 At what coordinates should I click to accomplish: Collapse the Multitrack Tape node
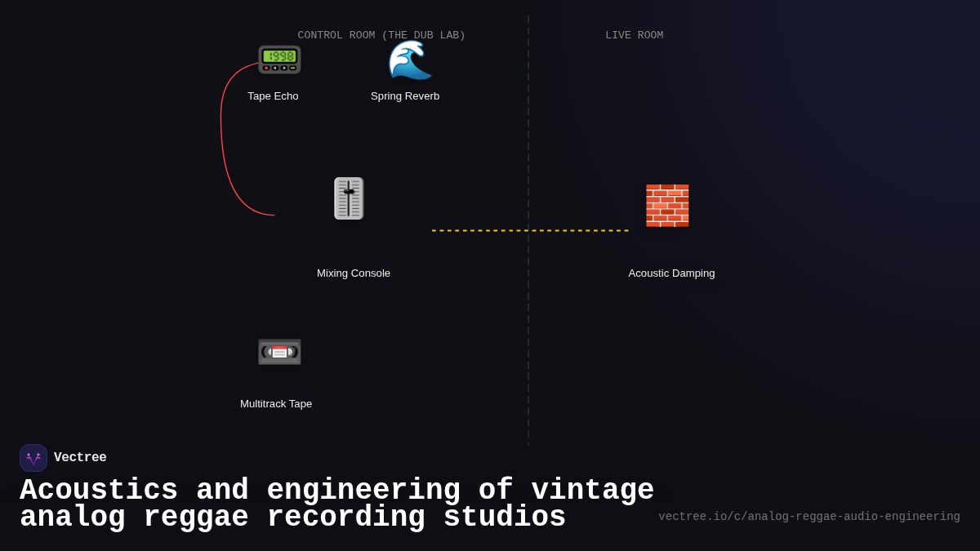coord(276,403)
